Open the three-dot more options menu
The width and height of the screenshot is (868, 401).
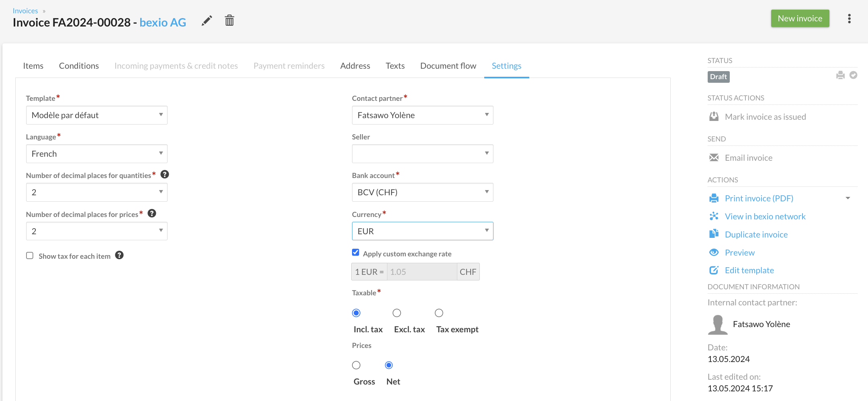[x=849, y=18]
